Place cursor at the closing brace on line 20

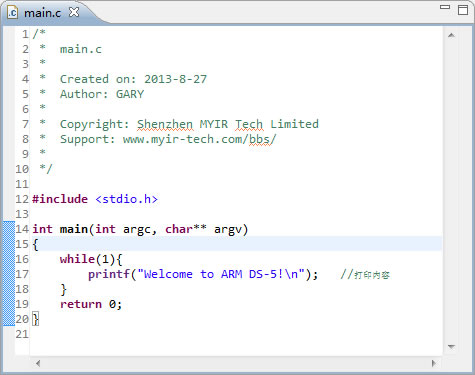35,319
